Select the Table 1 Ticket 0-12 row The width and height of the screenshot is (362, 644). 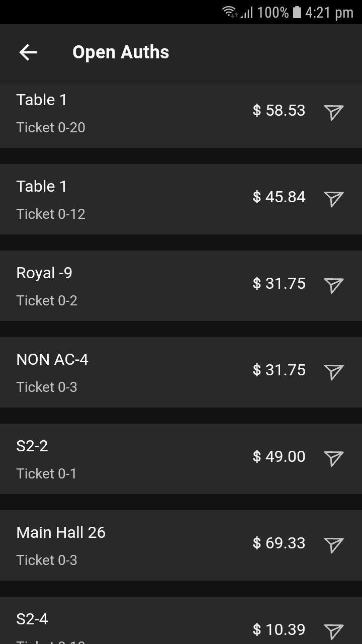[126, 200]
